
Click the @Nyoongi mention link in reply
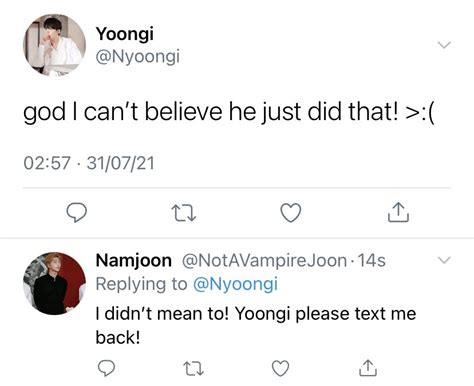(235, 285)
